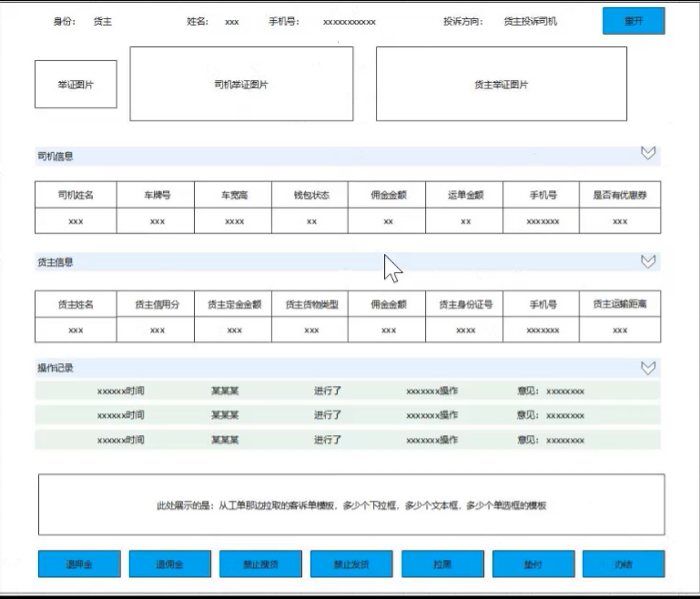The height and width of the screenshot is (599, 700).
Task: Click the 货主投诉司机 complaint direction value
Action: 531,22
